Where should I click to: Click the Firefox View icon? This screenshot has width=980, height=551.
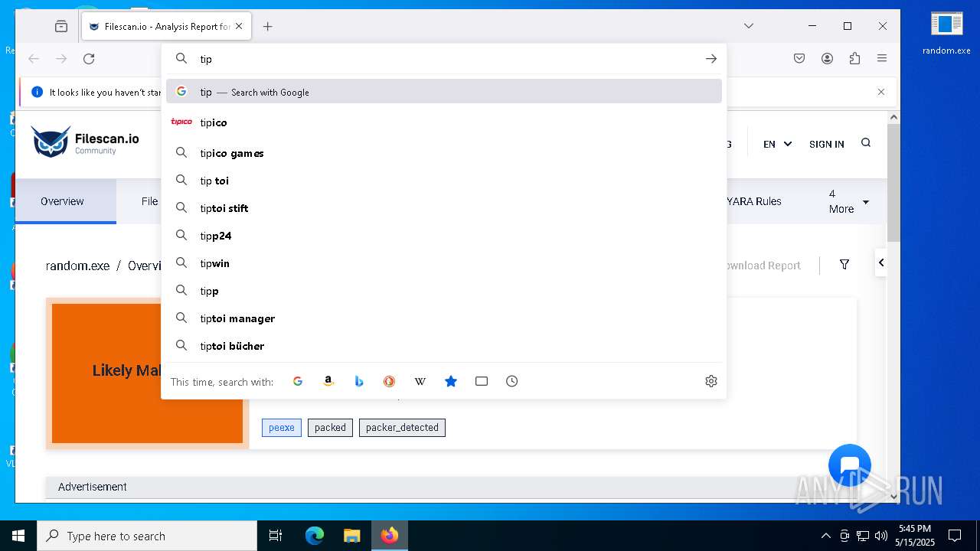(x=61, y=26)
